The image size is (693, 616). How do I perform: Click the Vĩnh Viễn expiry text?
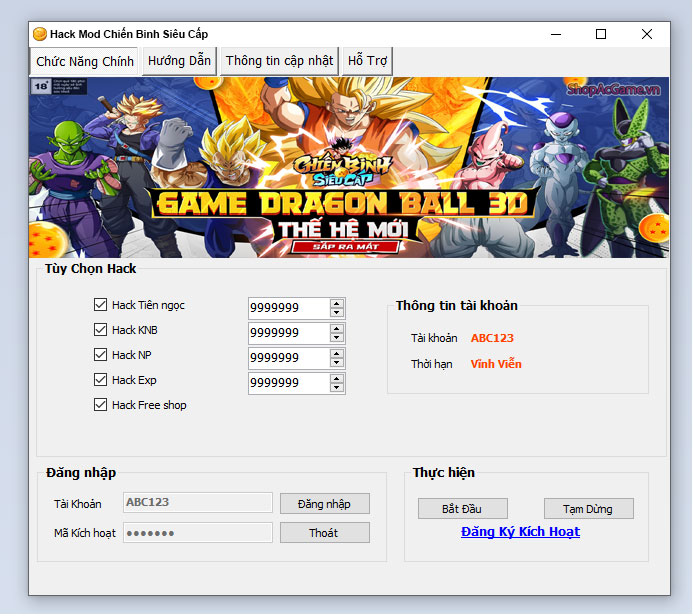[496, 364]
